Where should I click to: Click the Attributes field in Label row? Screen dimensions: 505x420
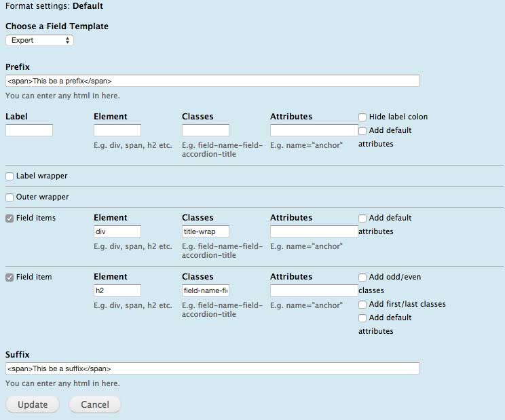[314, 130]
